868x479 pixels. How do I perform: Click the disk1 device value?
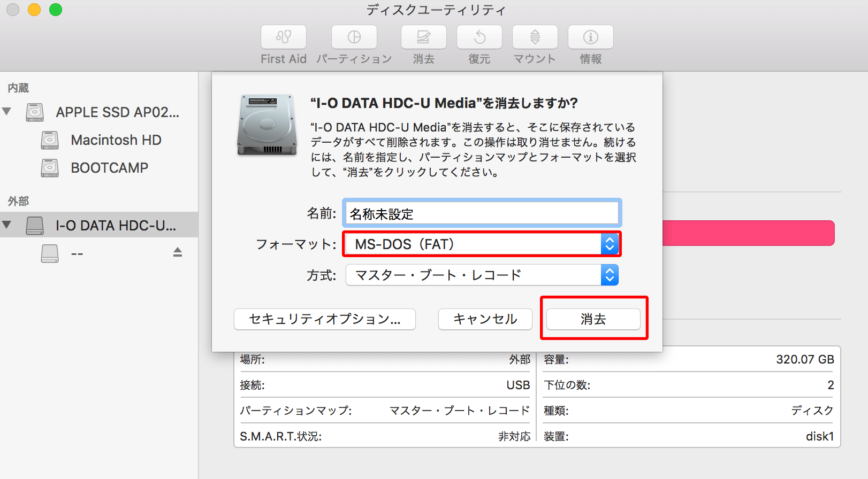[x=820, y=436]
